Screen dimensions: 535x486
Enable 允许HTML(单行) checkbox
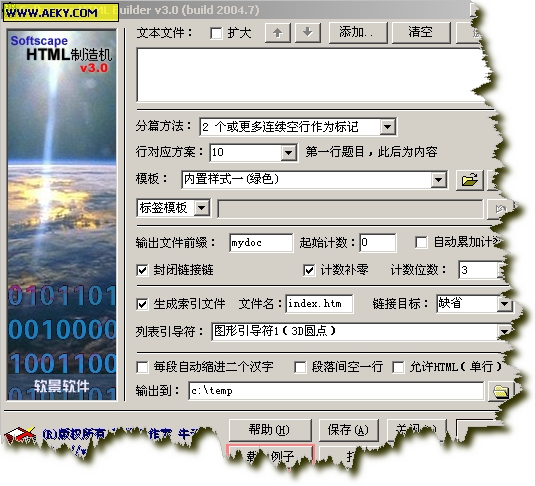tap(399, 368)
